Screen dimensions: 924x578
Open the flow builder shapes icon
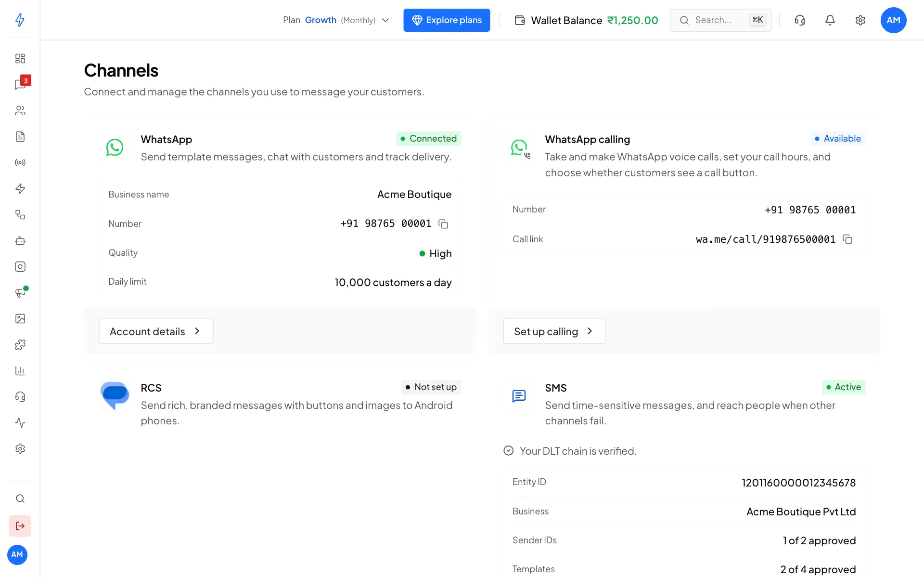20,214
